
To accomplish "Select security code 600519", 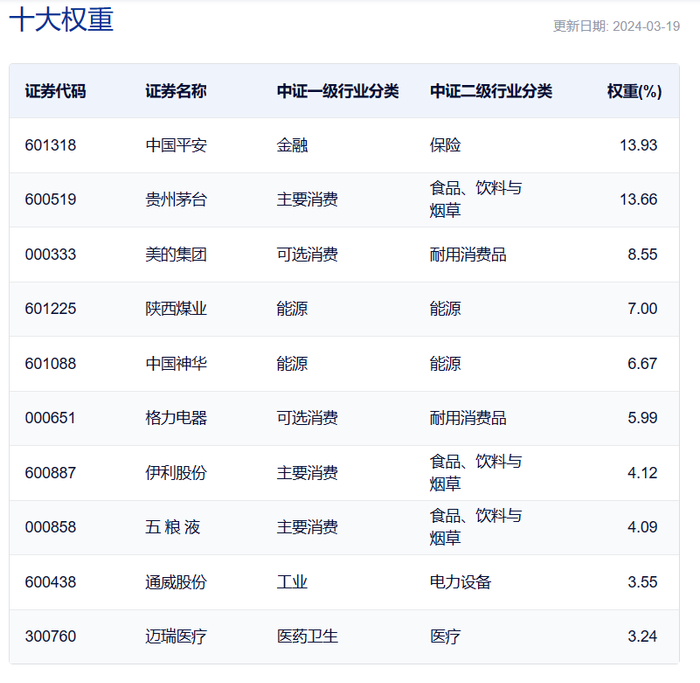I will [x=50, y=199].
